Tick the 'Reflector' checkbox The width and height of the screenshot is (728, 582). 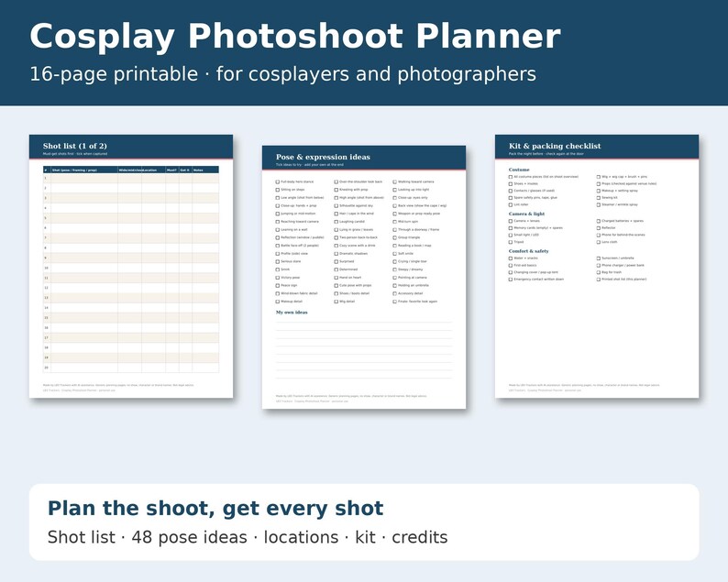click(599, 228)
